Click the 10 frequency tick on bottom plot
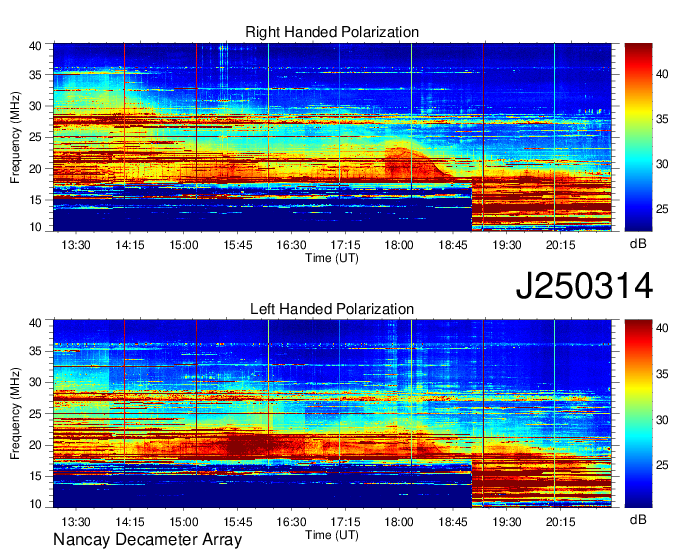Viewport: 680px width, 552px height. coord(36,504)
